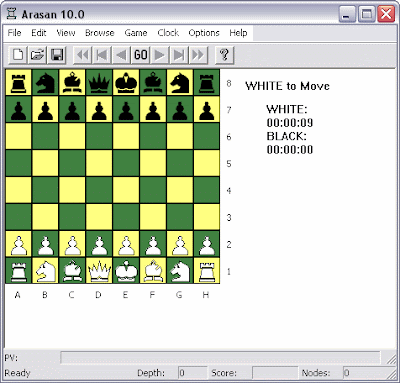Image resolution: width=400 pixels, height=383 pixels.
Task: Jump to game end with double-right arrow
Action: tap(198, 55)
